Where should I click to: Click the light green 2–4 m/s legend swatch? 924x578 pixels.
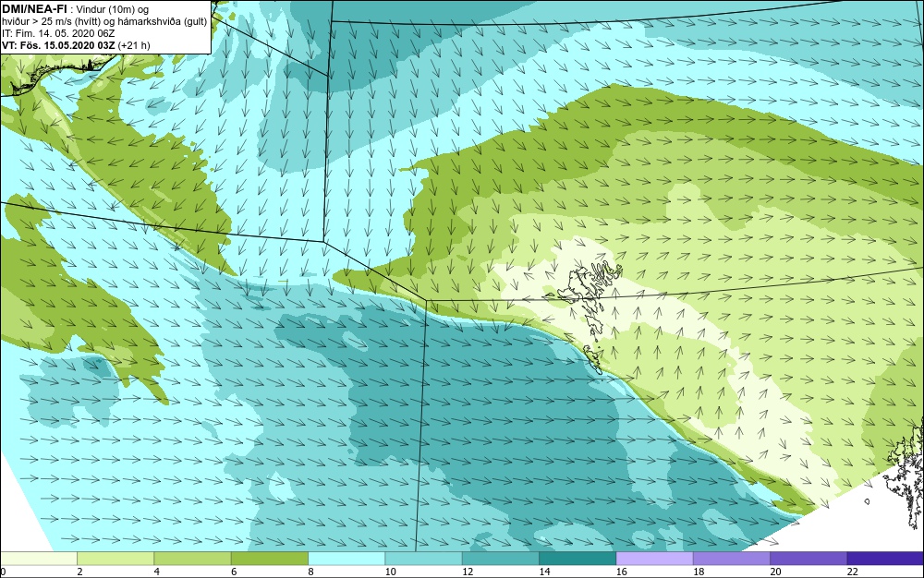pyautogui.click(x=115, y=559)
